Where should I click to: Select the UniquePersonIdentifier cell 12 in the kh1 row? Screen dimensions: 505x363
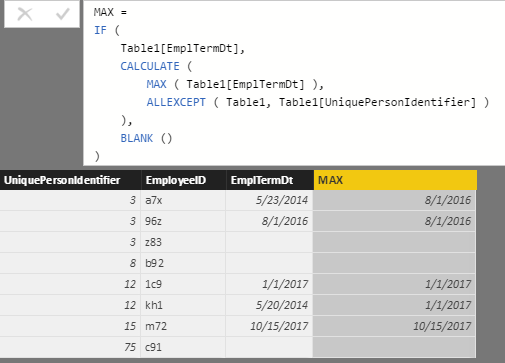(70, 305)
